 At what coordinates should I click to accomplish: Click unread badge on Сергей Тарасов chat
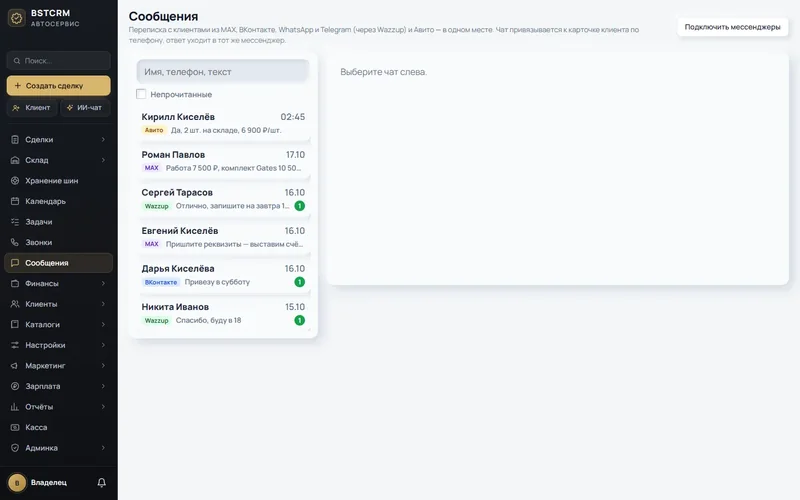tap(299, 206)
